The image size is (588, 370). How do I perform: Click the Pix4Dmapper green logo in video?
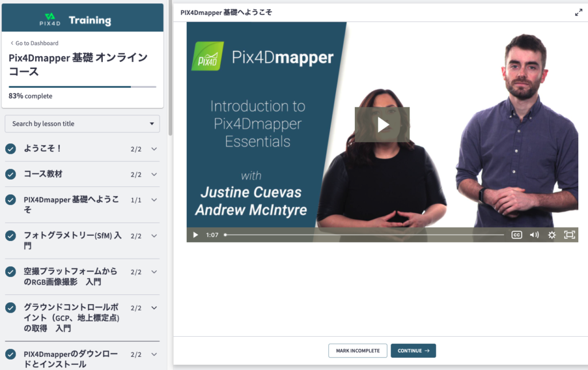(208, 57)
